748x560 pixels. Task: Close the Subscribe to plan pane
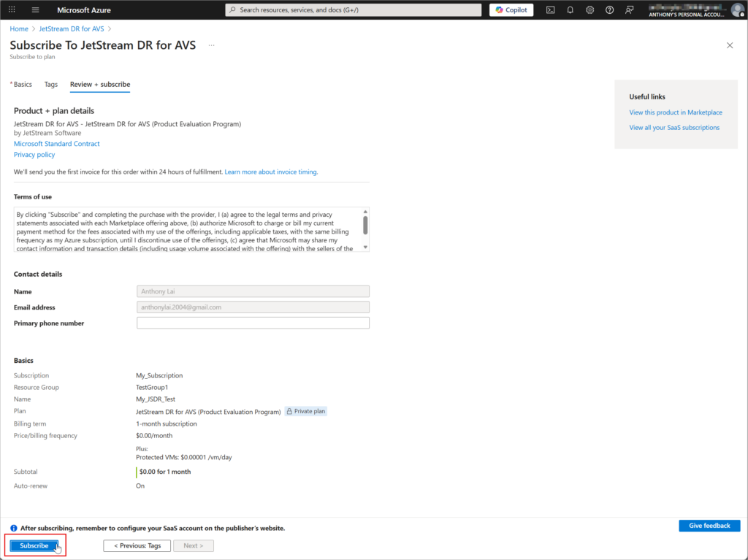point(729,45)
